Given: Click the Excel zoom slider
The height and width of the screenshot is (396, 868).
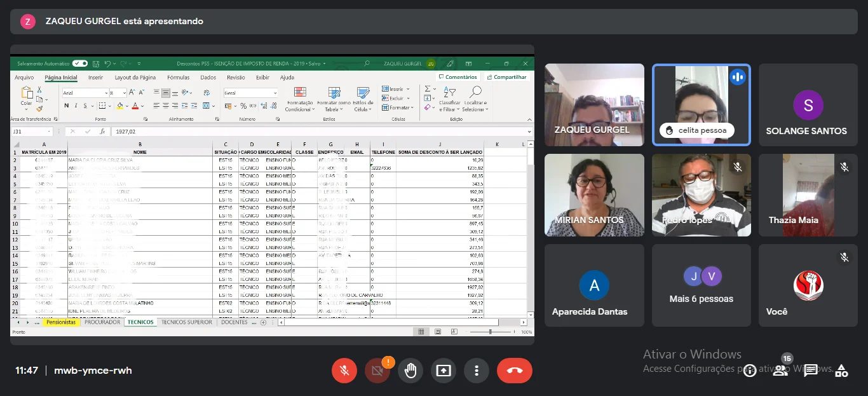Looking at the screenshot, I should [490, 332].
